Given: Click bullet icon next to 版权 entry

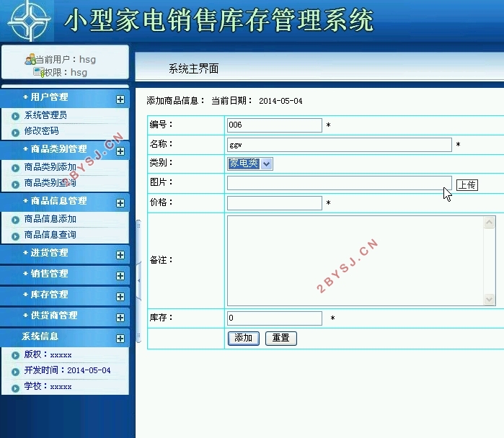Looking at the screenshot, I should pyautogui.click(x=15, y=355).
